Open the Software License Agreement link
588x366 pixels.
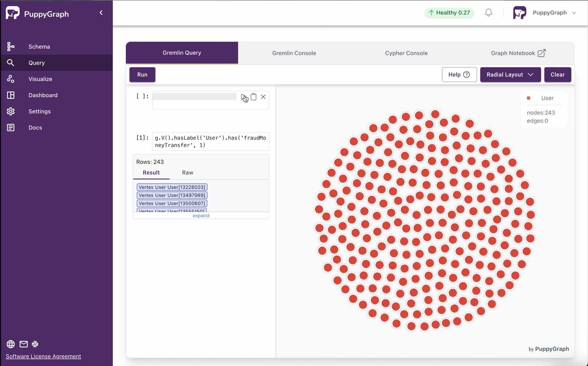tap(43, 356)
